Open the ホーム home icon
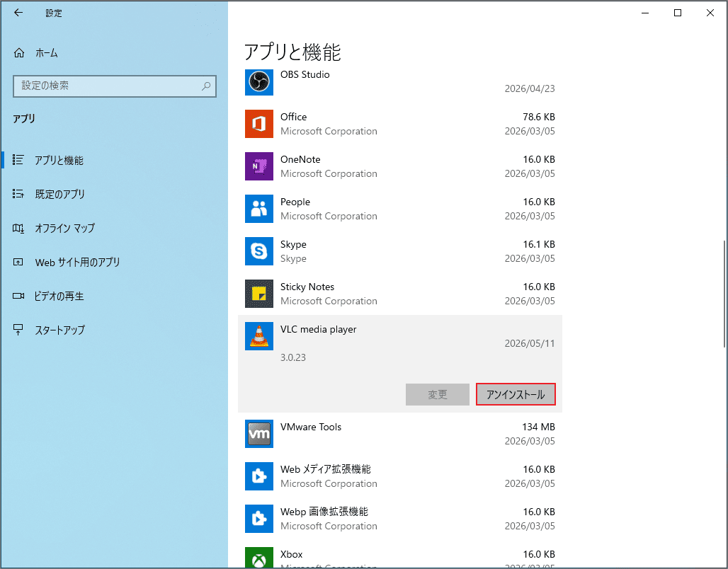The width and height of the screenshot is (728, 569). click(19, 53)
